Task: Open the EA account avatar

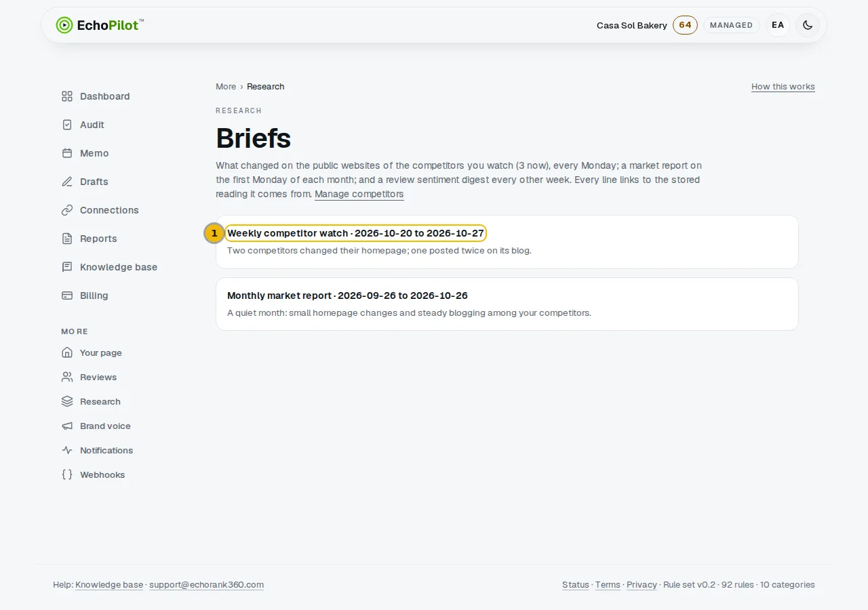Action: click(778, 25)
